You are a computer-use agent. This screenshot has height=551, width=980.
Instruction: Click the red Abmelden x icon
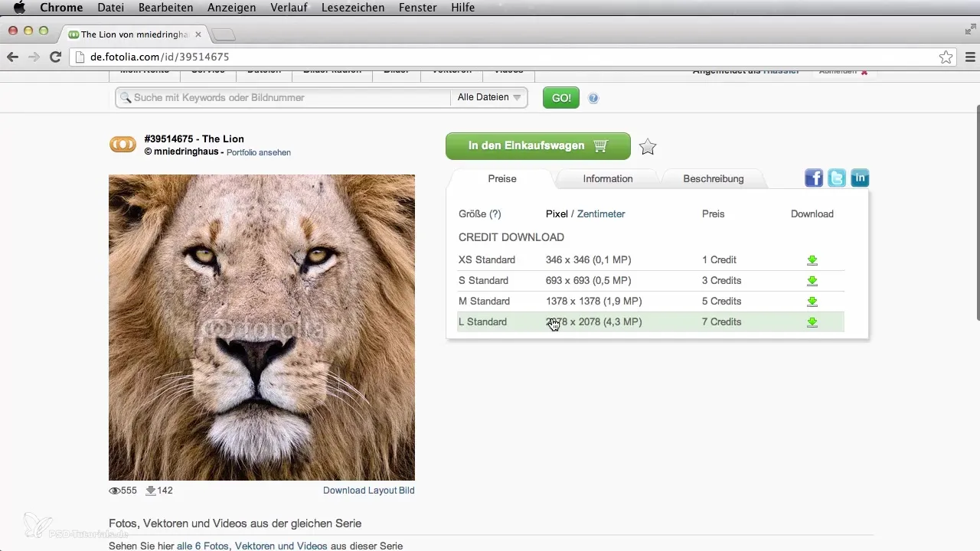click(x=864, y=71)
